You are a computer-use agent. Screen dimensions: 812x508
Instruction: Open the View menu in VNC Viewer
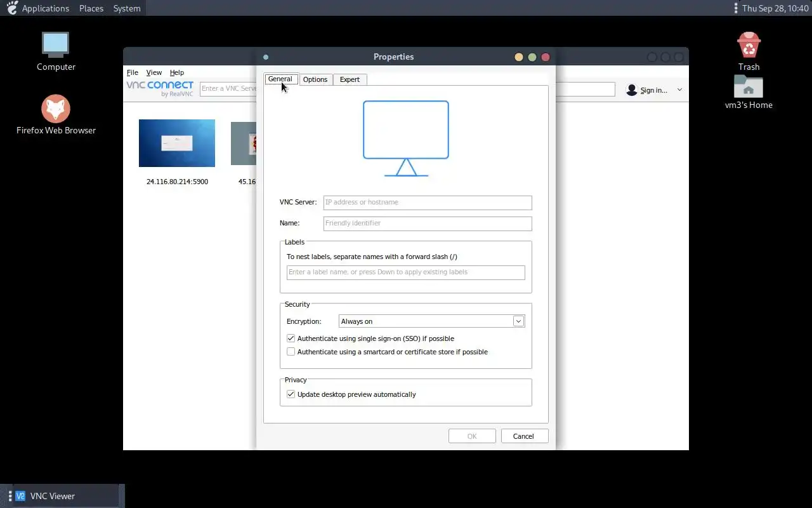coord(154,72)
